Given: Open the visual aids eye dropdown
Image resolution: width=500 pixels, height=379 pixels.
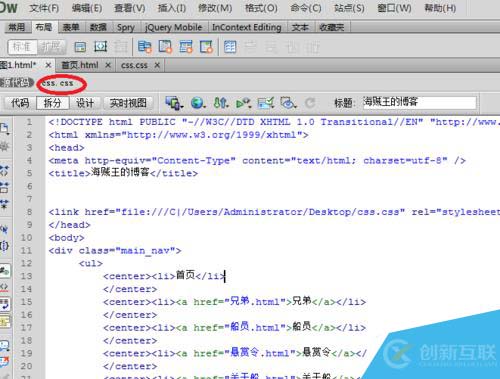Looking at the screenshot, I should pyautogui.click(x=288, y=103).
